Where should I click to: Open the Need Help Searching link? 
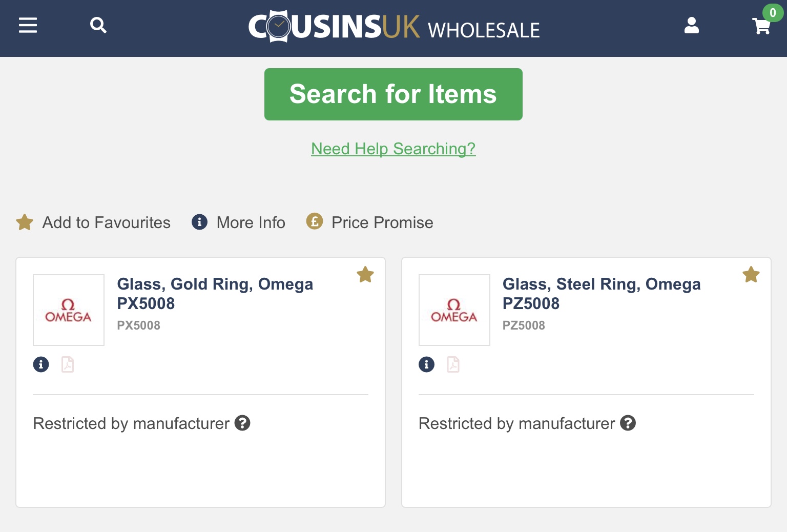click(x=393, y=149)
